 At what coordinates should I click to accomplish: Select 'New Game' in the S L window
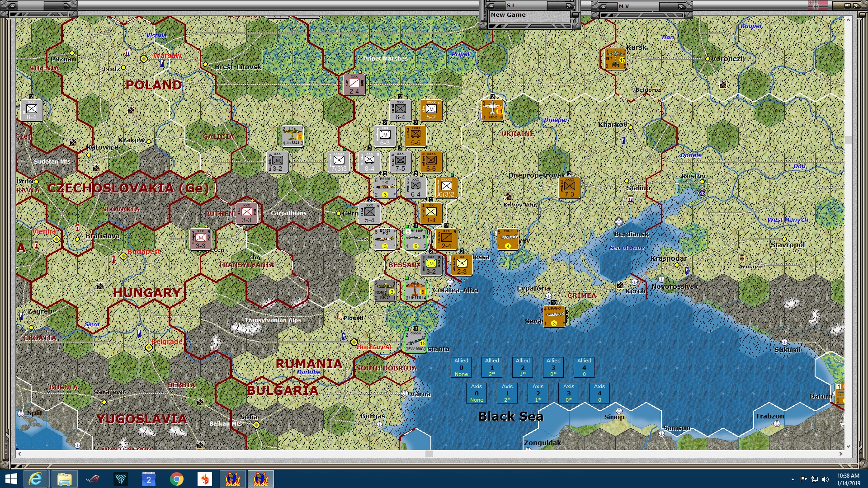[508, 14]
